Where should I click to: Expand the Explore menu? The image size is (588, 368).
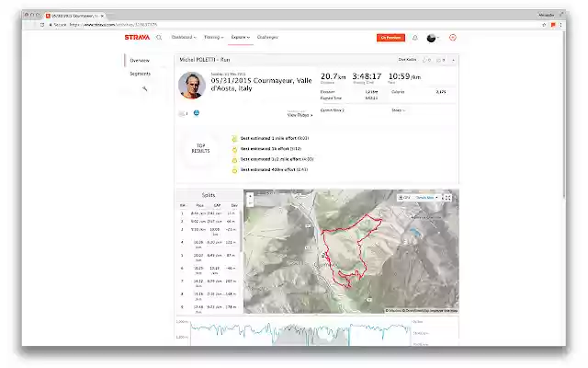pyautogui.click(x=241, y=37)
